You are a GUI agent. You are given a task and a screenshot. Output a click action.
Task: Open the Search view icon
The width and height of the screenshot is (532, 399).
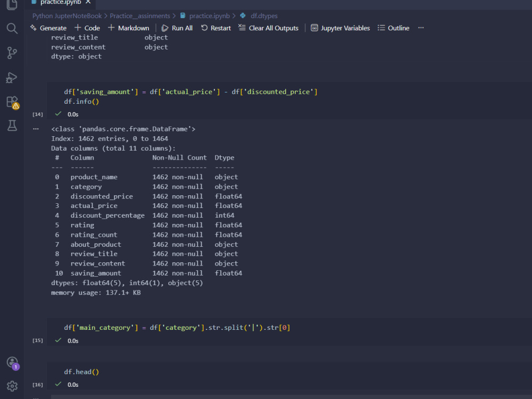point(12,29)
